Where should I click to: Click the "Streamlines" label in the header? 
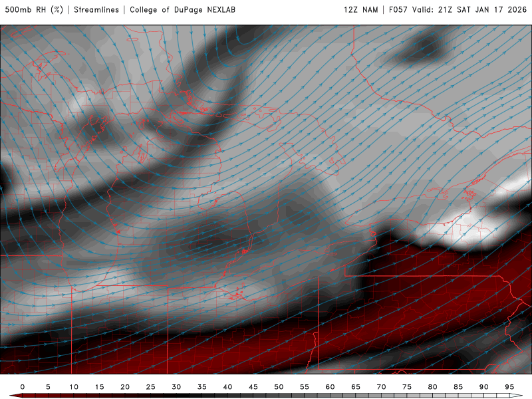tap(96, 10)
